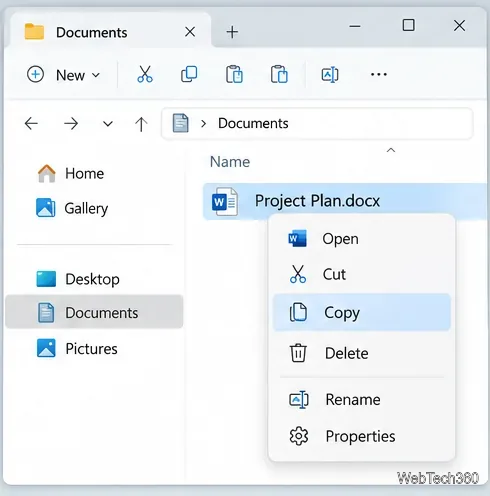Image resolution: width=490 pixels, height=496 pixels.
Task: Go forward with the right arrow
Action: [x=71, y=124]
